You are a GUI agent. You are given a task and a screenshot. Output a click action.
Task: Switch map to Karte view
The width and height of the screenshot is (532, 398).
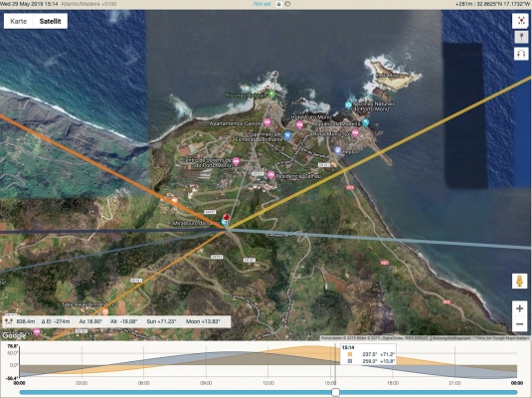(18, 21)
